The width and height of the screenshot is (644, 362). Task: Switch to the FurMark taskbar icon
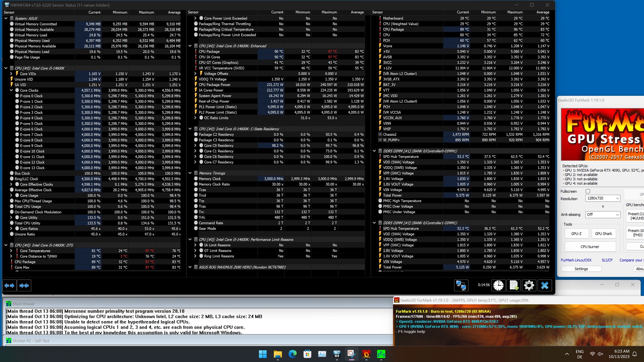tap(366, 354)
